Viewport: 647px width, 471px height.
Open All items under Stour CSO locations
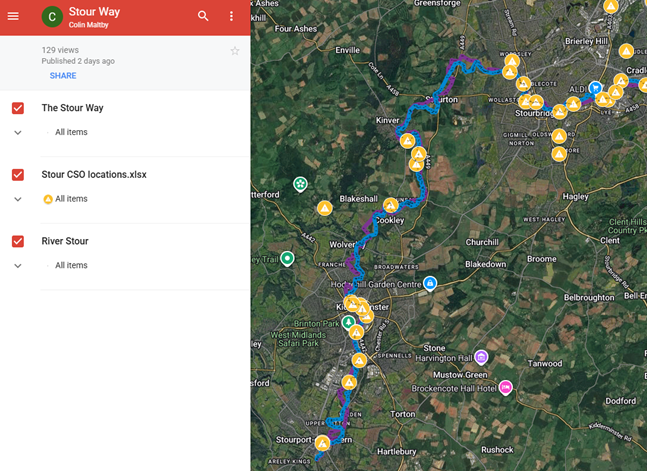click(x=70, y=199)
